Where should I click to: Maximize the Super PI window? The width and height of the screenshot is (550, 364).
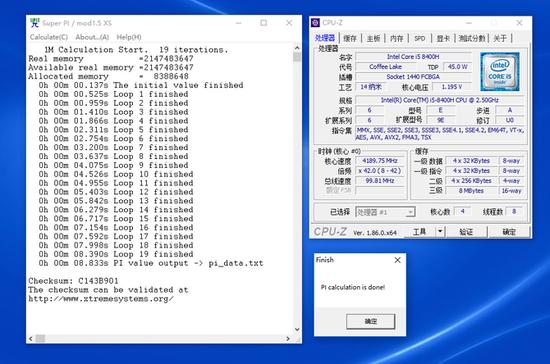[x=263, y=23]
